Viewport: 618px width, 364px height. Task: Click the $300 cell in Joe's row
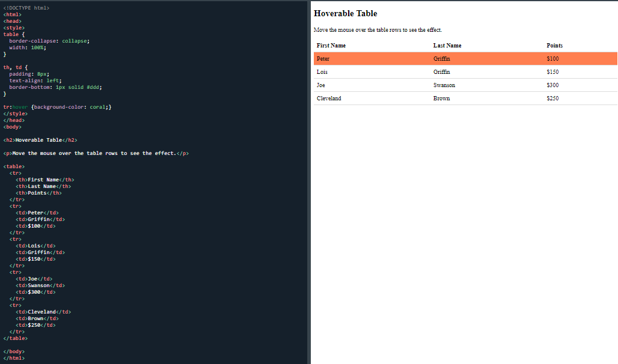point(553,85)
